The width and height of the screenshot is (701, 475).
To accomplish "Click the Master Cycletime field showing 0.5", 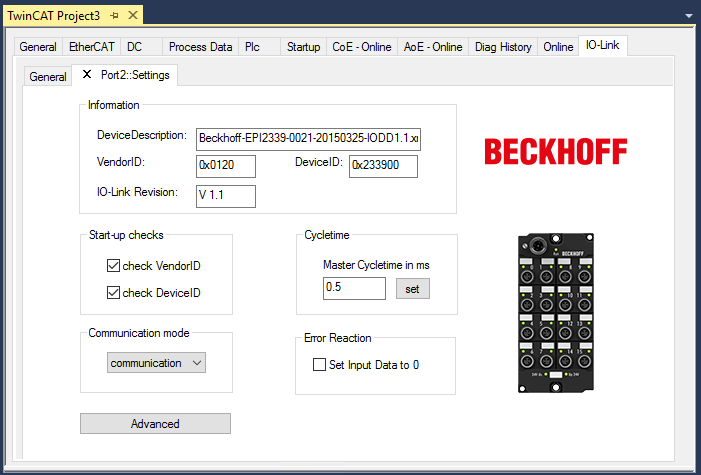I will tap(354, 288).
